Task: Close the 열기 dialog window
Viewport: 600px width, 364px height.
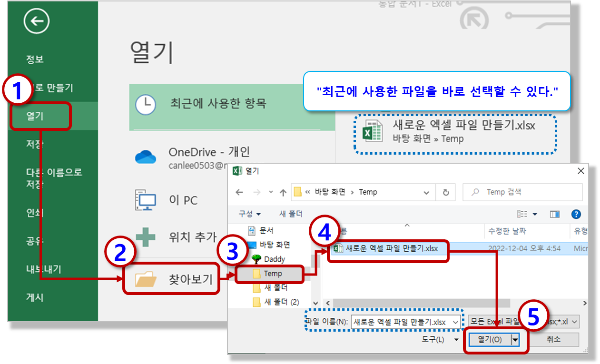Action: 580,171
